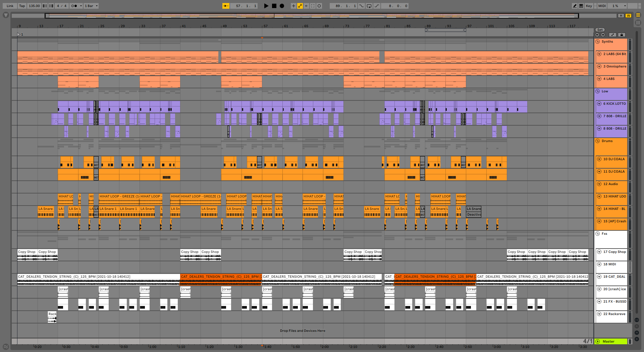Jump to next locator arrow
Viewport: 644px width, 352px height.
603,35
